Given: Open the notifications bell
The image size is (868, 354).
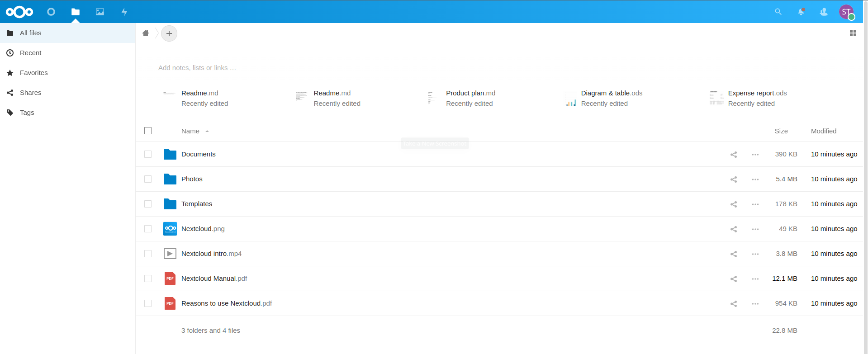Looking at the screenshot, I should (x=801, y=12).
